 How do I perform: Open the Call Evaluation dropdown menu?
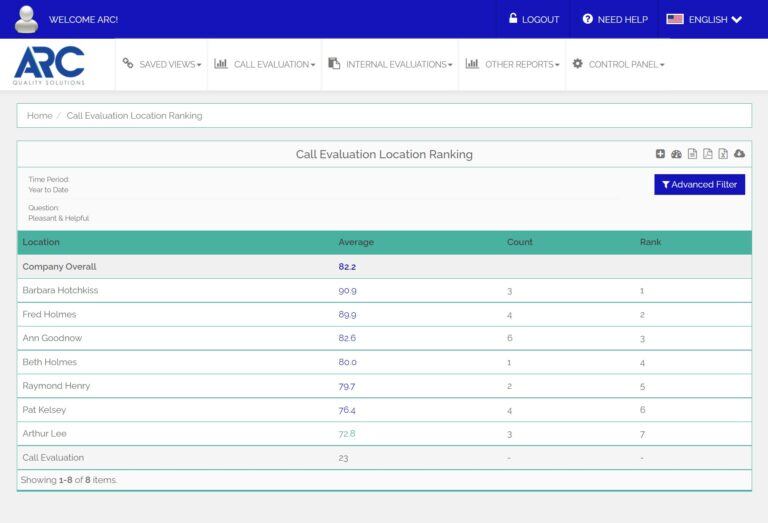click(x=265, y=64)
